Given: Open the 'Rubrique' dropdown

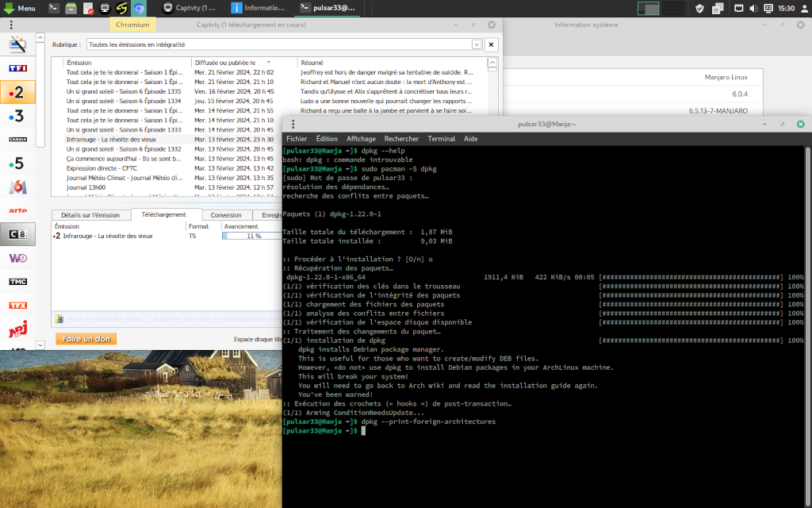Looking at the screenshot, I should [477, 44].
